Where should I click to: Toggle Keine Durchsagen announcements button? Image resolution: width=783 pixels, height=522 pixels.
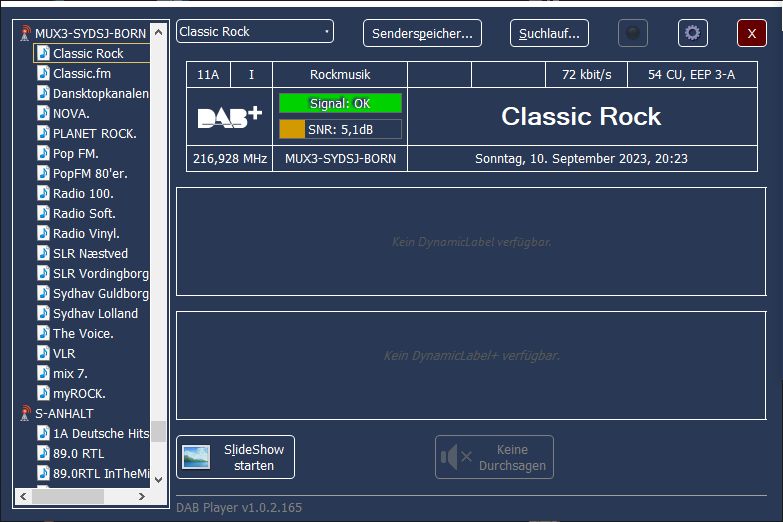tap(494, 457)
